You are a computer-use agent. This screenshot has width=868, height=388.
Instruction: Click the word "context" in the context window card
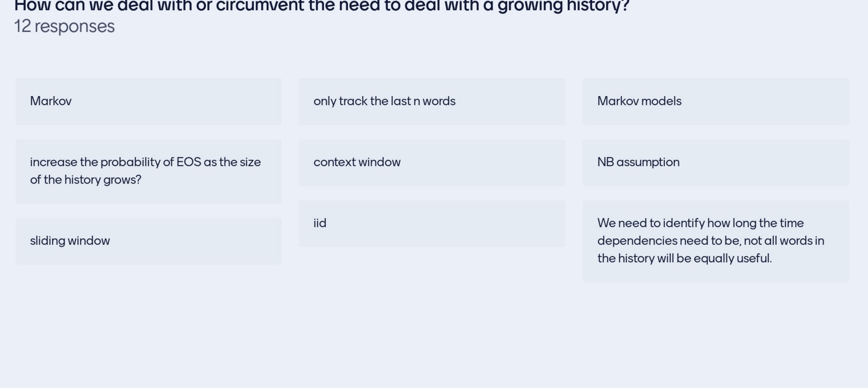[335, 162]
